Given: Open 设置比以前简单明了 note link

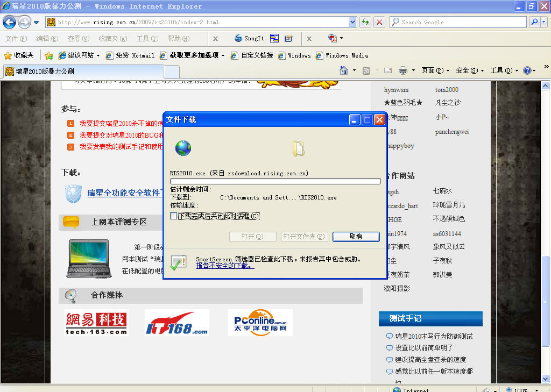Looking at the screenshot, I should coord(424,348).
